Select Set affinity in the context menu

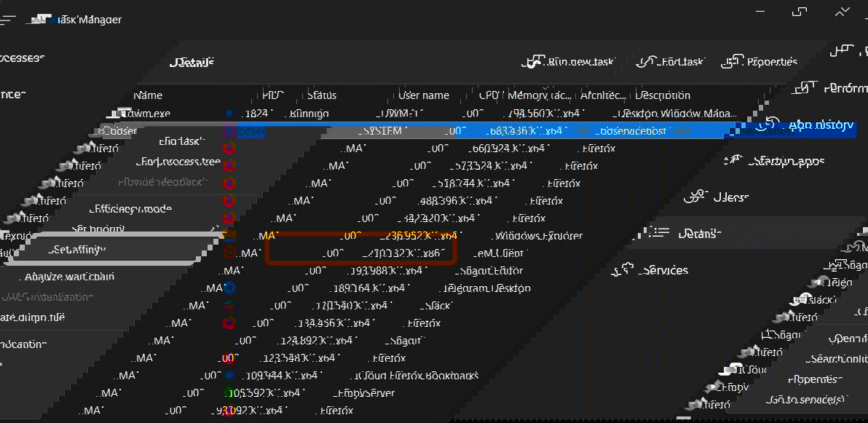point(76,250)
